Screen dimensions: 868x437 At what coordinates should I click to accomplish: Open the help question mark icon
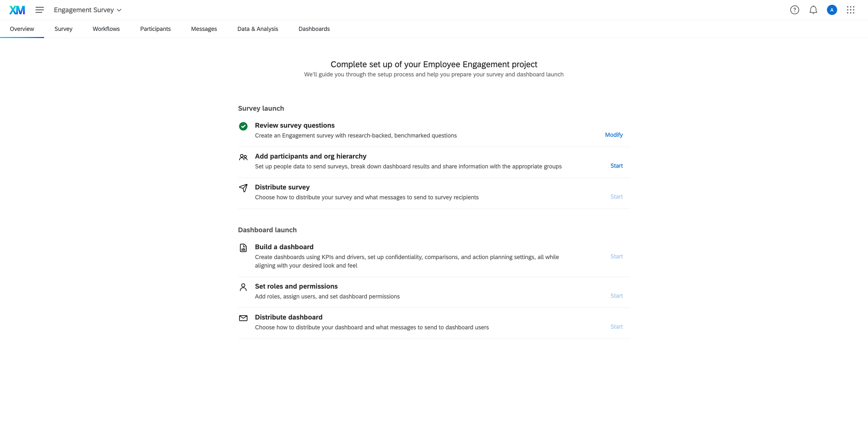[795, 10]
